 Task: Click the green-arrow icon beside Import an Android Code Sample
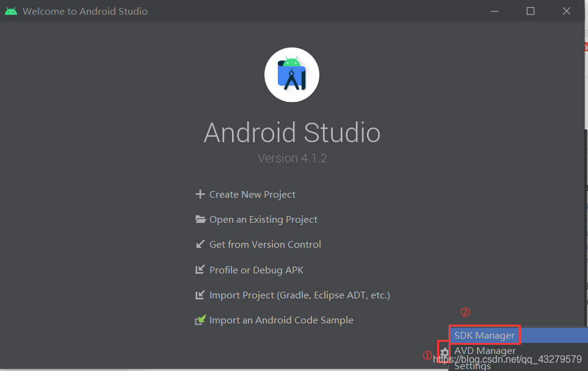point(200,320)
